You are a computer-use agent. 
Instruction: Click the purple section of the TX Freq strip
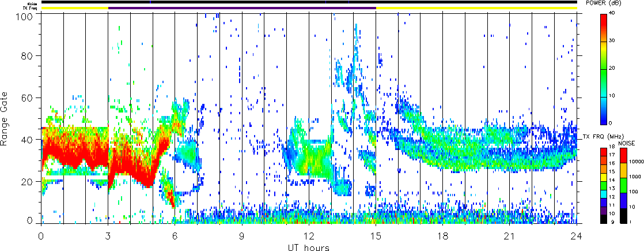pos(242,8)
